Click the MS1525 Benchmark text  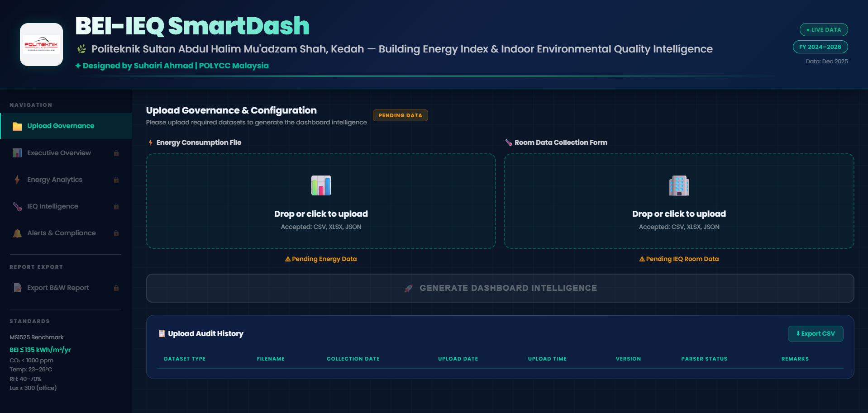(x=37, y=337)
